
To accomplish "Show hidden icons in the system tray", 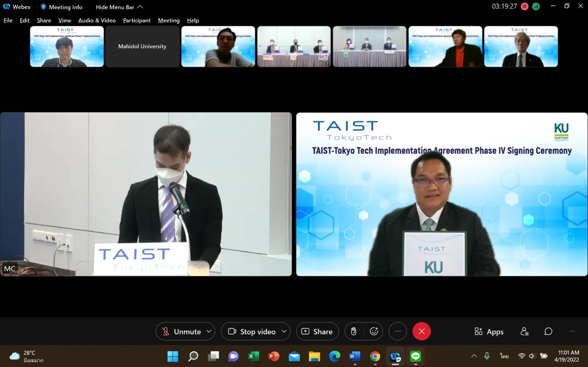I will [474, 356].
